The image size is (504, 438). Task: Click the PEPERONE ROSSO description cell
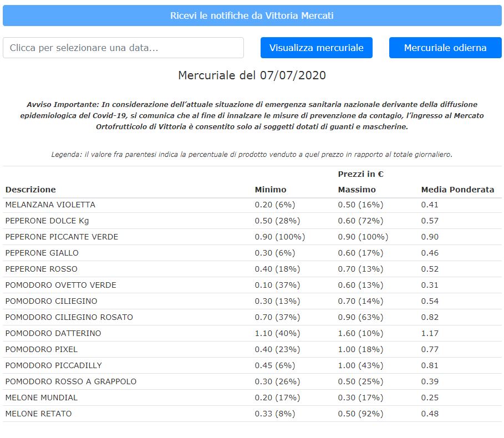[42, 269]
